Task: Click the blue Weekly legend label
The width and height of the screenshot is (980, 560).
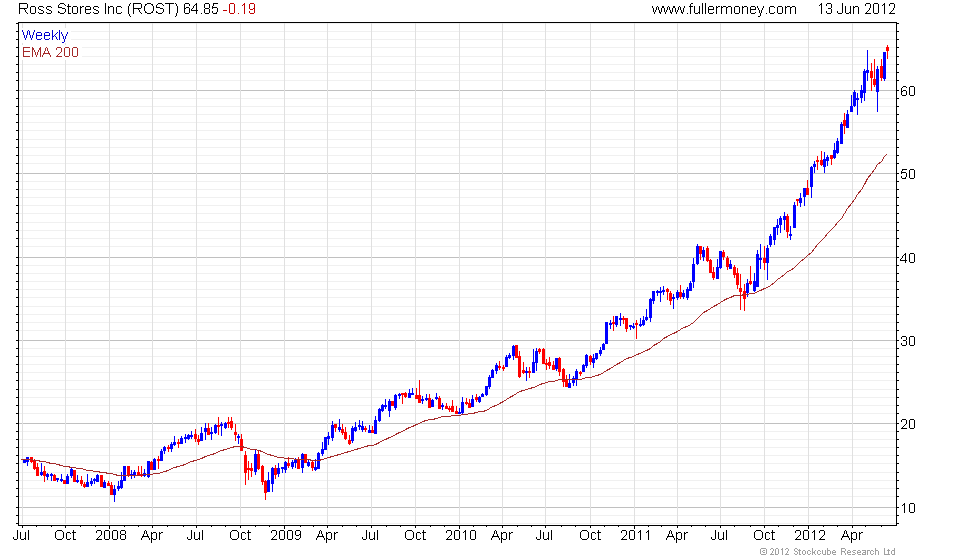Action: (45, 36)
